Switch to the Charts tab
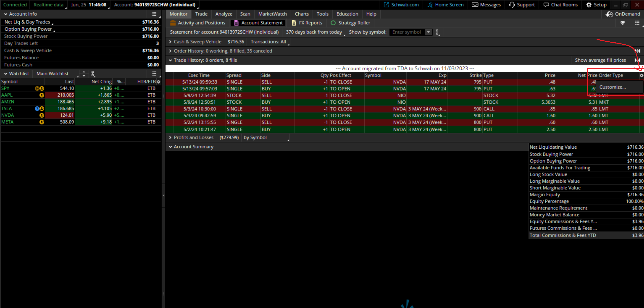Screen dimensions: 644x308 (x=302, y=14)
